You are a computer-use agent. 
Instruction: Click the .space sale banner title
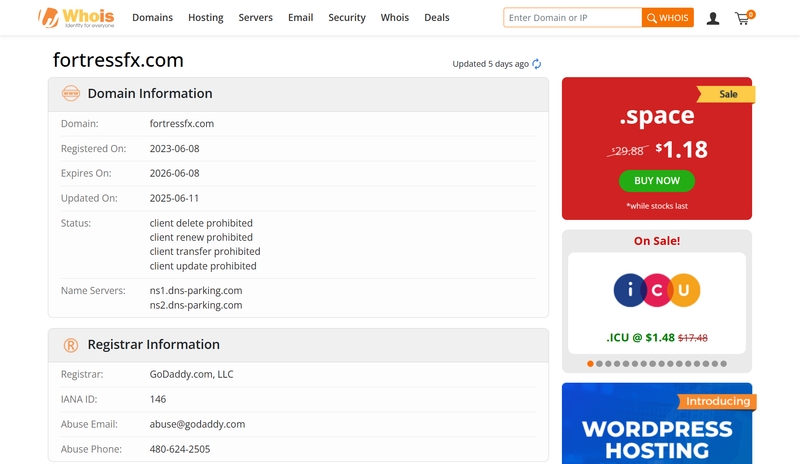[657, 116]
